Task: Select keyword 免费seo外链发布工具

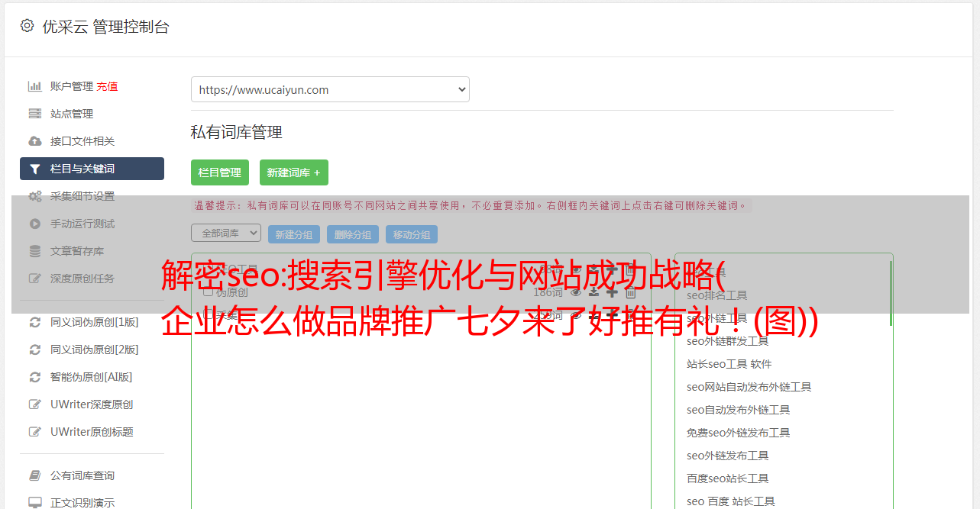Action: point(739,433)
